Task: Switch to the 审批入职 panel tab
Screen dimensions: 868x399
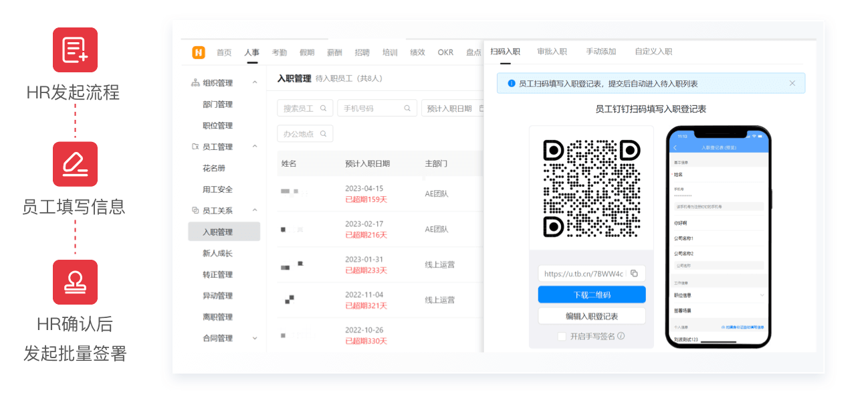Action: coord(552,52)
